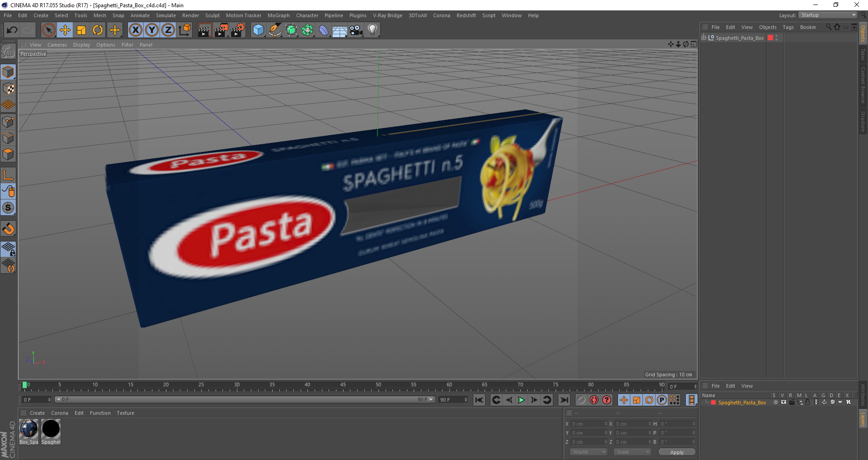Expand Spaghetti_Pasta_Box in Object Manager
The height and width of the screenshot is (460, 868).
tap(704, 38)
